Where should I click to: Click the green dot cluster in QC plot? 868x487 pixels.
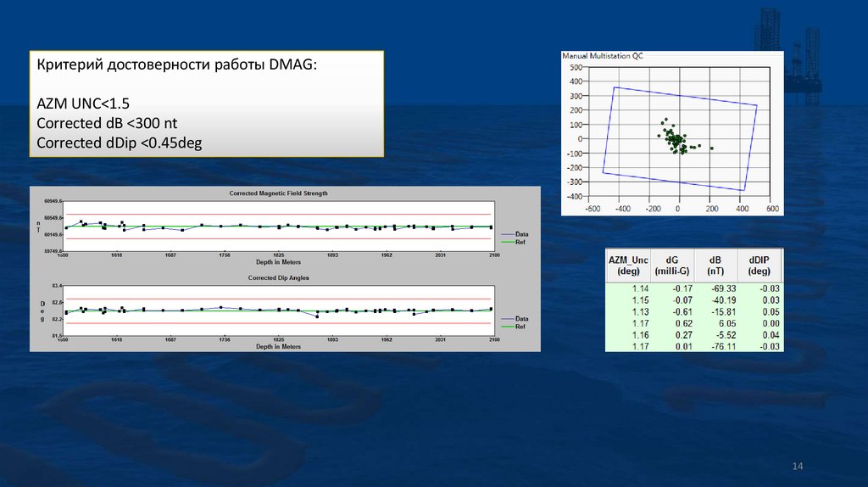click(676, 140)
